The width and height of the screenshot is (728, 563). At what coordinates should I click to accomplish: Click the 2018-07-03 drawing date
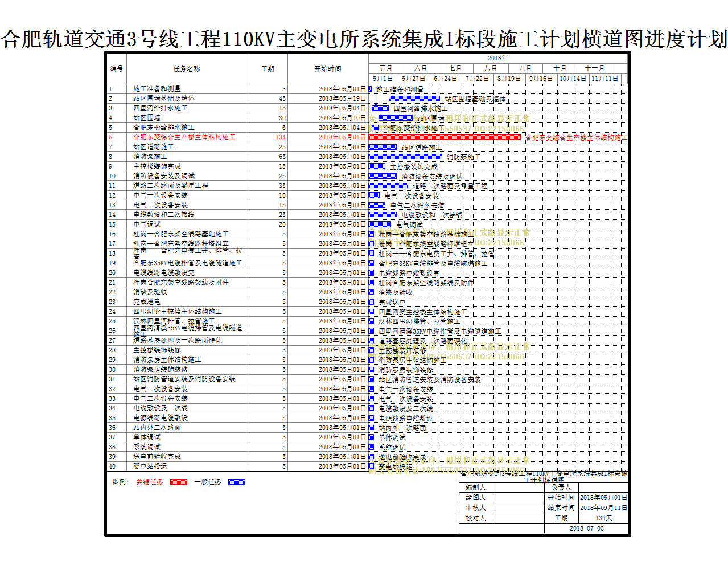coord(587,528)
